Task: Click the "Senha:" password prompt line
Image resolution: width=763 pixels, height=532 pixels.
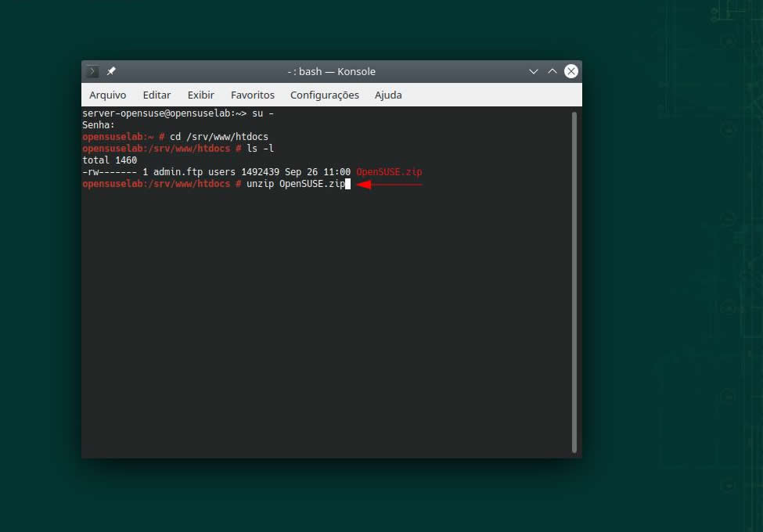Action: [x=99, y=125]
